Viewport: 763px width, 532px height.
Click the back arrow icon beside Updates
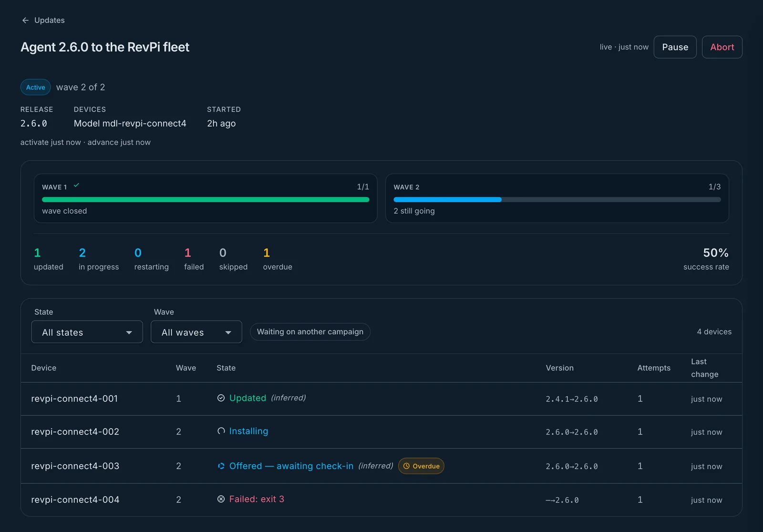(25, 20)
